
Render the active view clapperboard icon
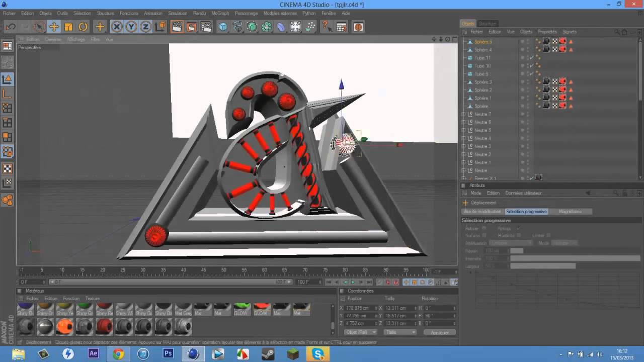tap(177, 27)
